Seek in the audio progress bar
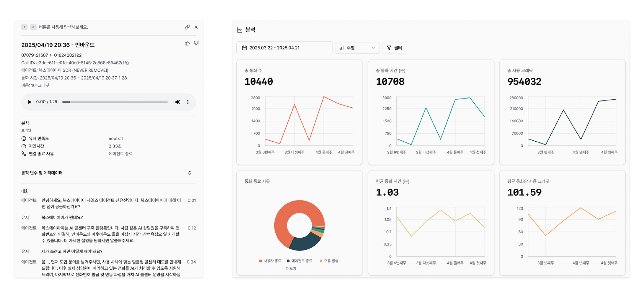 coord(115,102)
